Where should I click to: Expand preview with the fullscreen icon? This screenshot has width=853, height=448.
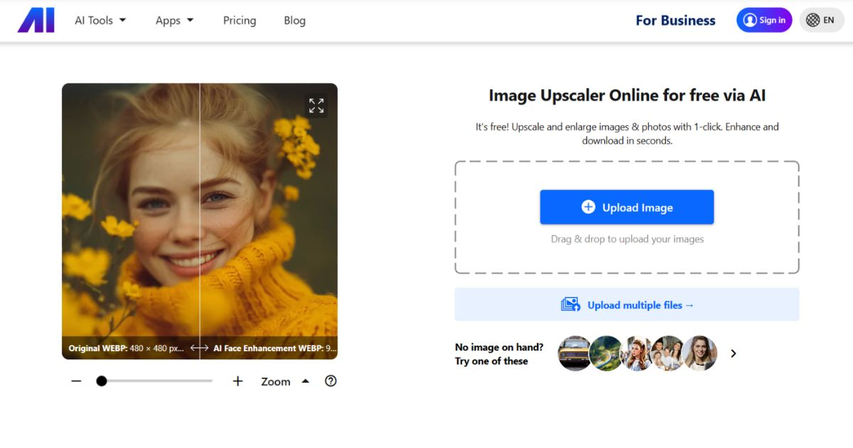click(x=316, y=105)
